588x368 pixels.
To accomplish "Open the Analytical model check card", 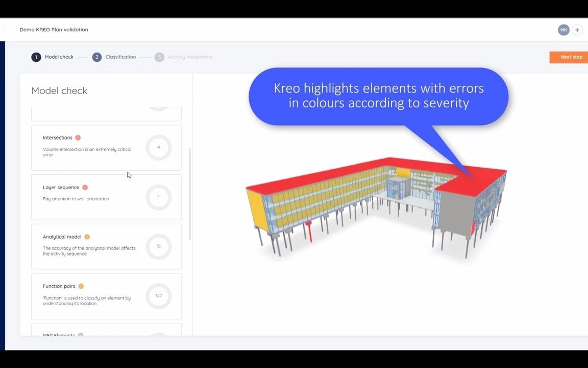I will 107,247.
